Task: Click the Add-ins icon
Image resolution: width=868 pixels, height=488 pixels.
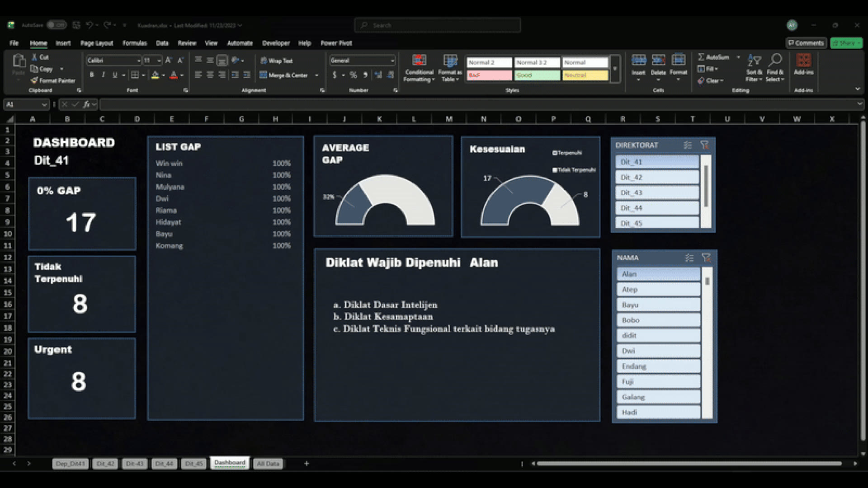Action: [x=803, y=64]
